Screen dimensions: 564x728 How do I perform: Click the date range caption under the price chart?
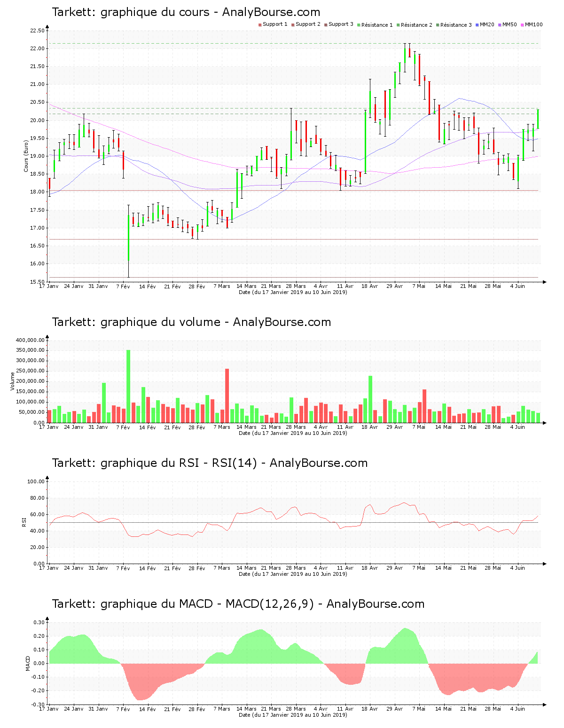pos(293,293)
